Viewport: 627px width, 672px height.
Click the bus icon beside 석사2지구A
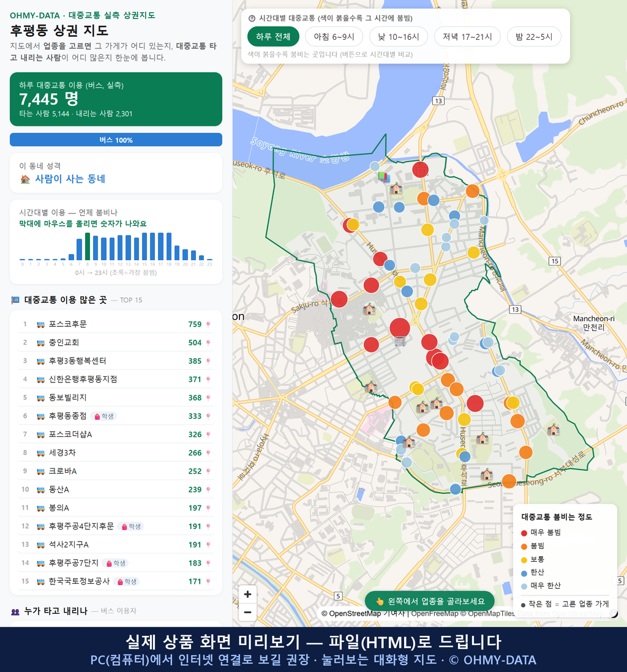[41, 545]
